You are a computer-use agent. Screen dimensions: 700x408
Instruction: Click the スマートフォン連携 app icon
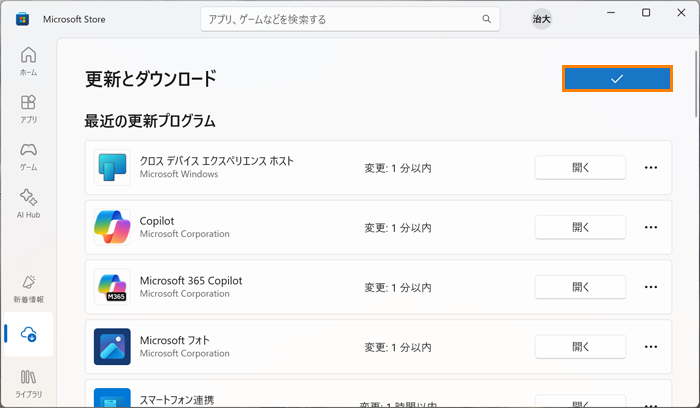coord(112,398)
